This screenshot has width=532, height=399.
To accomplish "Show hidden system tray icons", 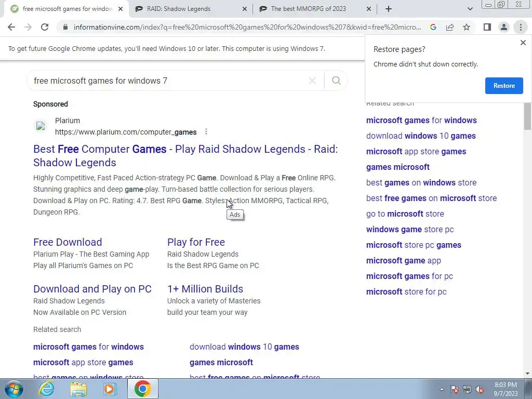I will coord(442,389).
